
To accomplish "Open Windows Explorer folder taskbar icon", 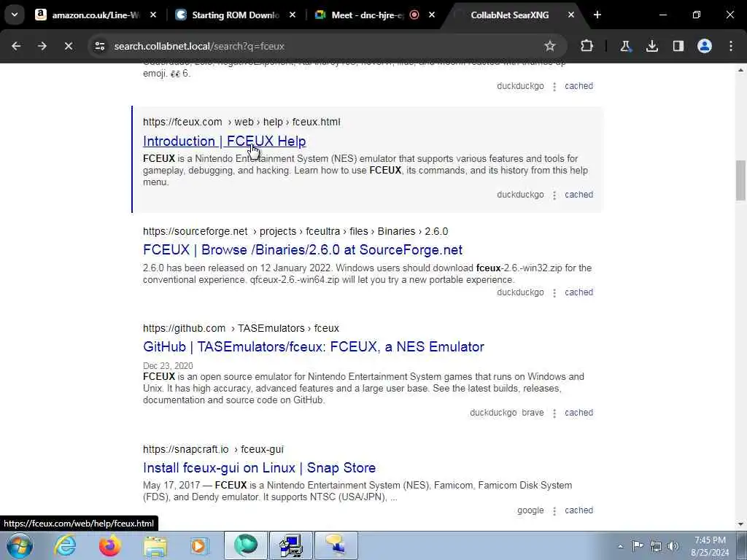I will pos(155,545).
